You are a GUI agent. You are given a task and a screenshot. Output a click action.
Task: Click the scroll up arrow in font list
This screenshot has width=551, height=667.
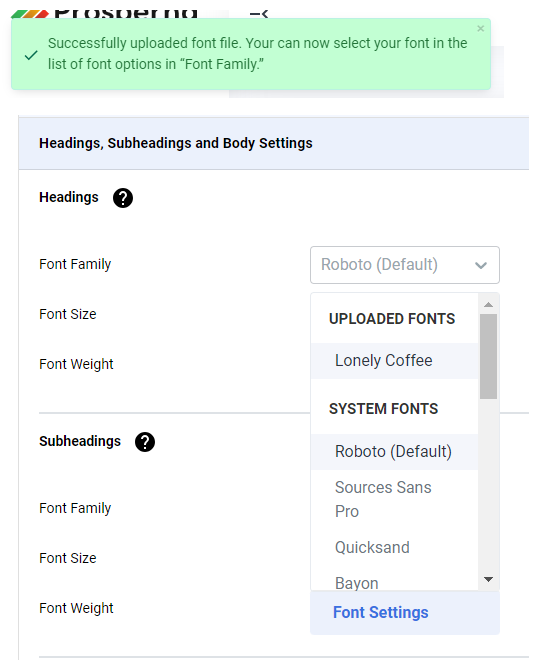coord(488,304)
